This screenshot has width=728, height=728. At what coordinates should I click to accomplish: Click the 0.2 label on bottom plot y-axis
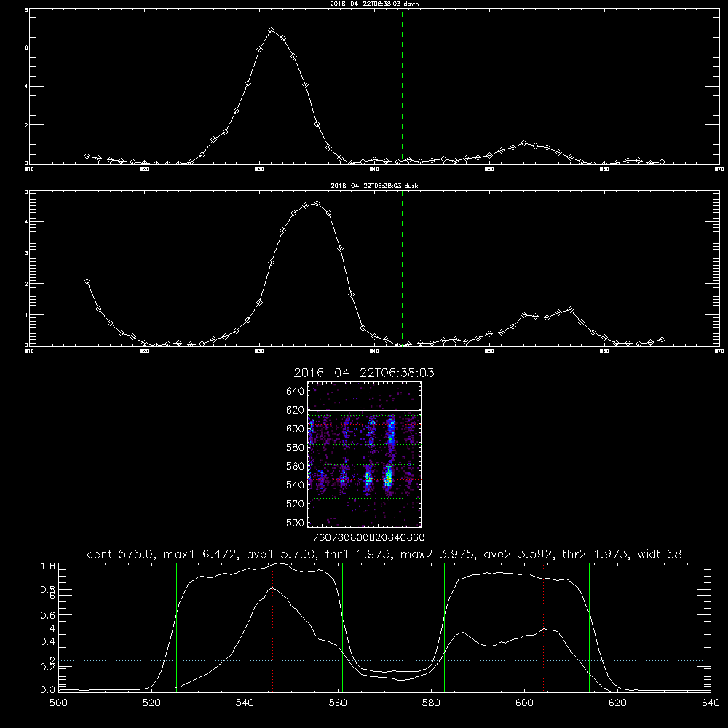tap(47, 667)
